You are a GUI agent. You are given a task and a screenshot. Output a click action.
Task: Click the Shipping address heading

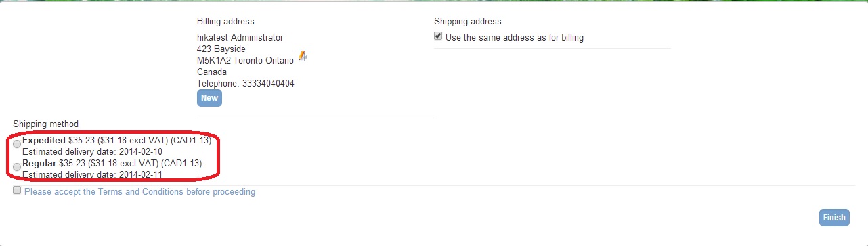click(468, 22)
